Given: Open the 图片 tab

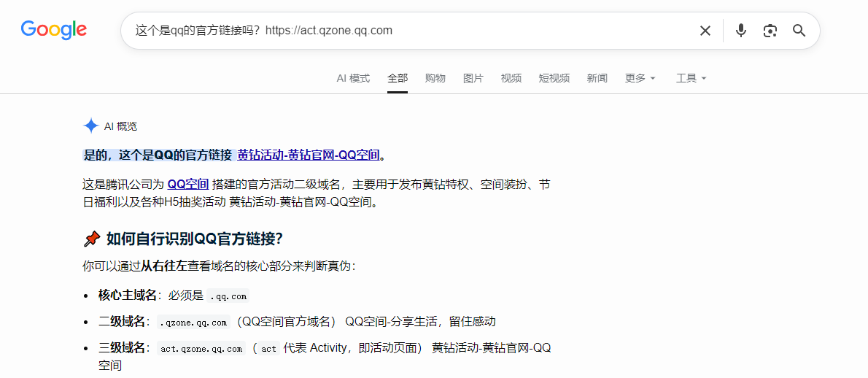Looking at the screenshot, I should pyautogui.click(x=473, y=78).
